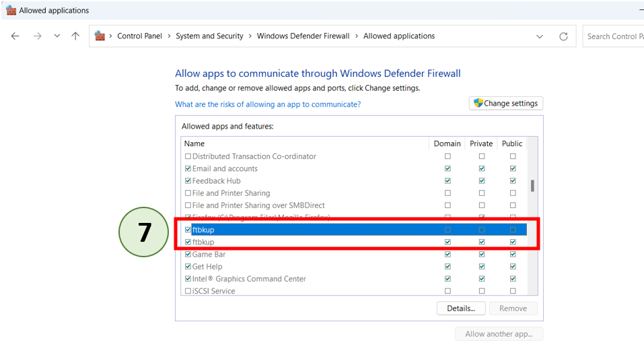Expand the address bar history dropdown
Image resolution: width=644 pixels, height=361 pixels.
tap(540, 36)
